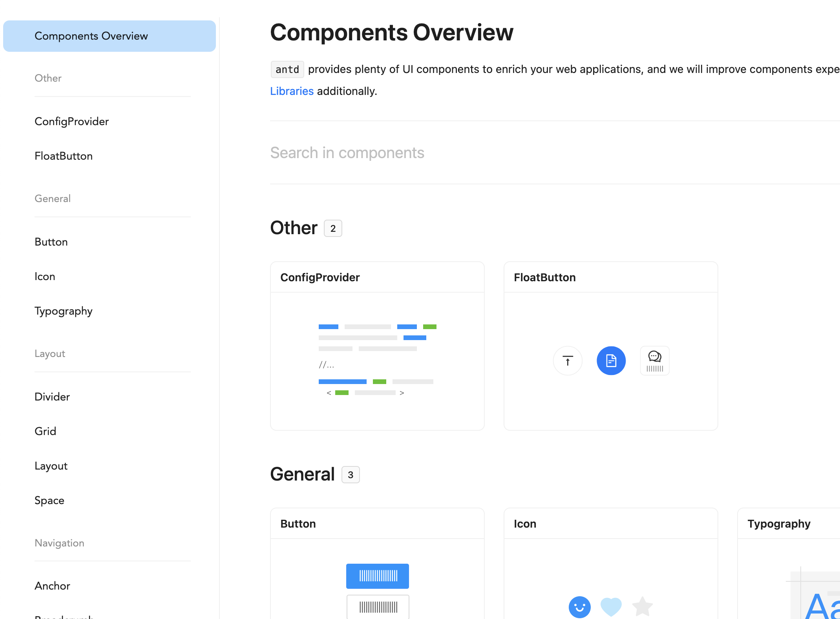Open the Icon card title
Screen dimensions: 840x619
[x=525, y=524]
